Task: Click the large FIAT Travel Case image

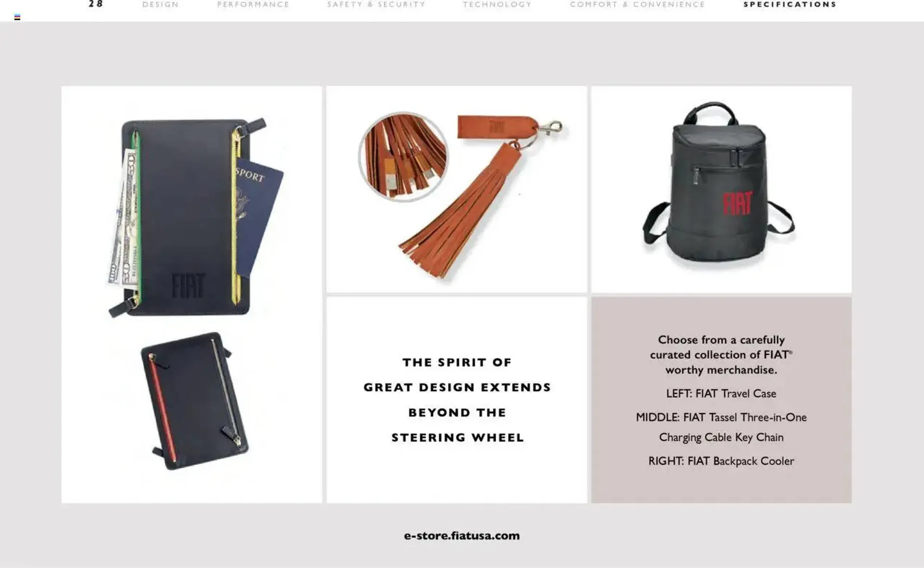Action: pyautogui.click(x=195, y=217)
